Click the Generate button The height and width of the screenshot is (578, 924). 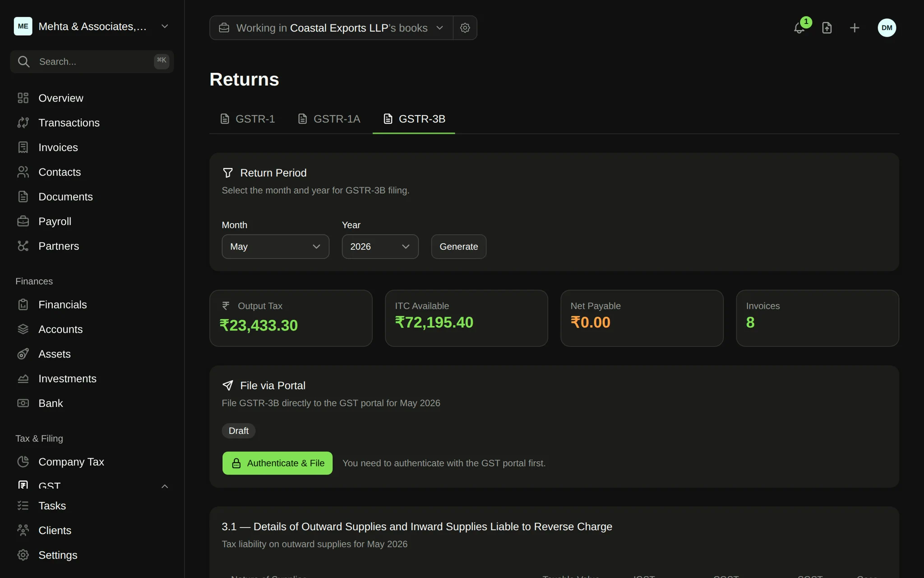[x=458, y=247]
